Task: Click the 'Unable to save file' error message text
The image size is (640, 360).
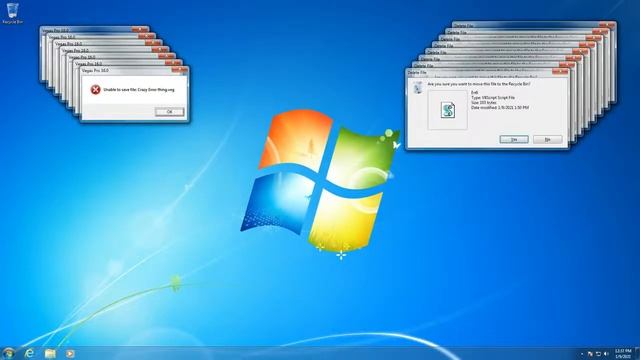Action: click(139, 89)
